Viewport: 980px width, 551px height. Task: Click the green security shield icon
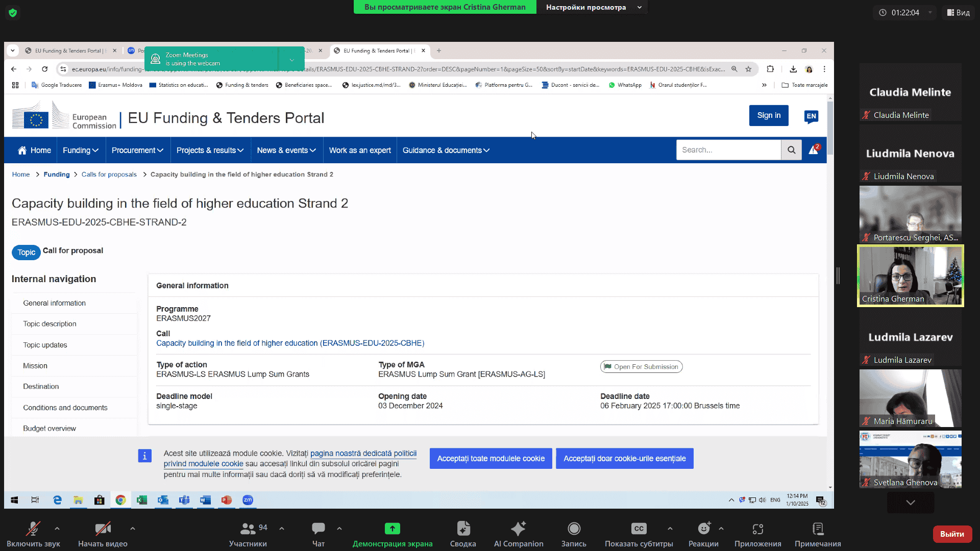tap(13, 13)
